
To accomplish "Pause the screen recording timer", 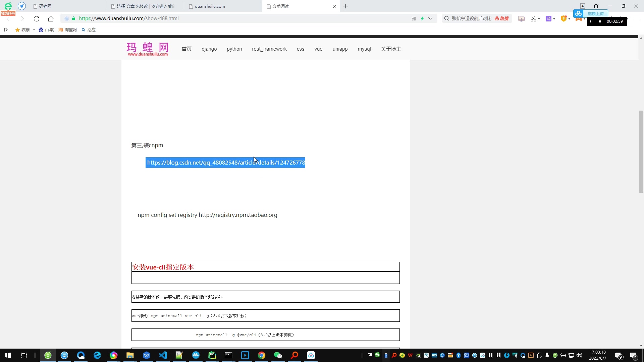I will [x=591, y=21].
